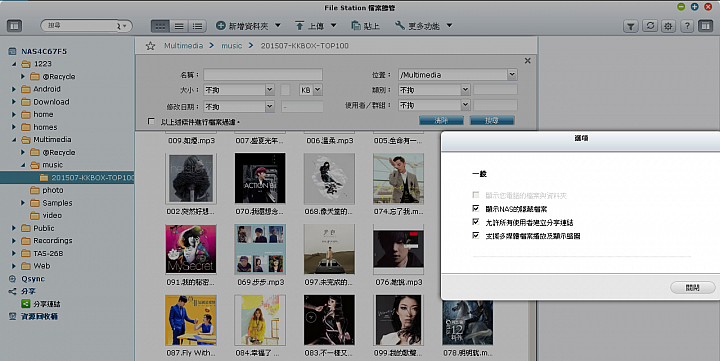Go to music in breadcrumb path
Screen dimensions: 720x361
tap(231, 45)
